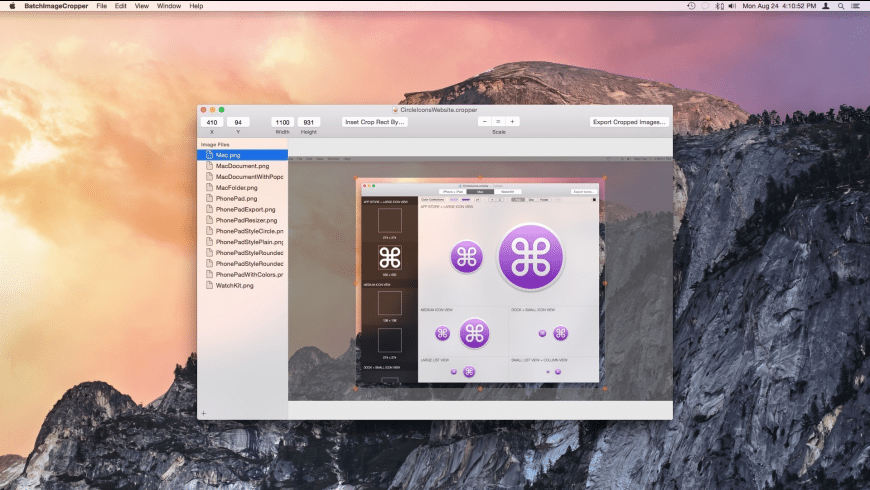The image size is (870, 490).
Task: Open the View menu
Action: (x=142, y=6)
